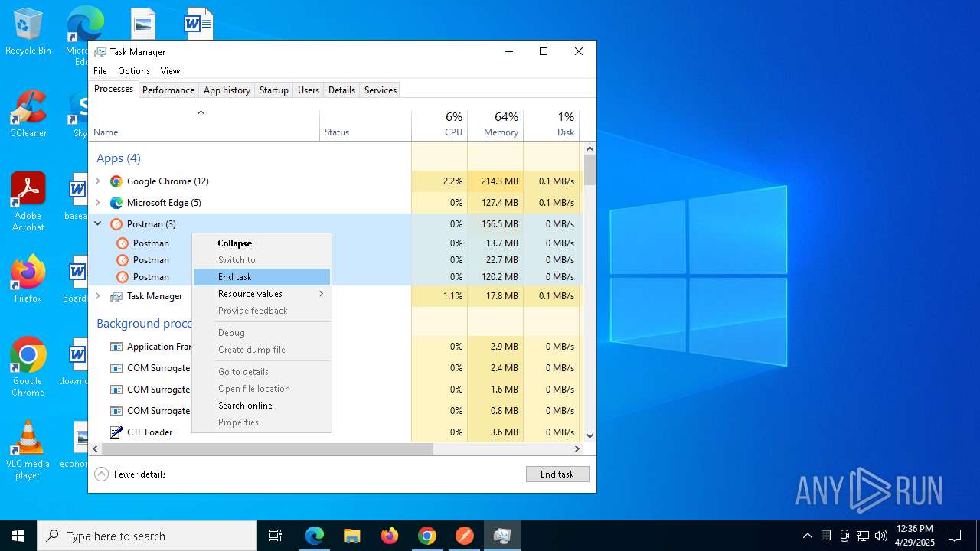Select Postman child using 120.2 MB
The height and width of the screenshot is (551, 980).
coord(335,277)
